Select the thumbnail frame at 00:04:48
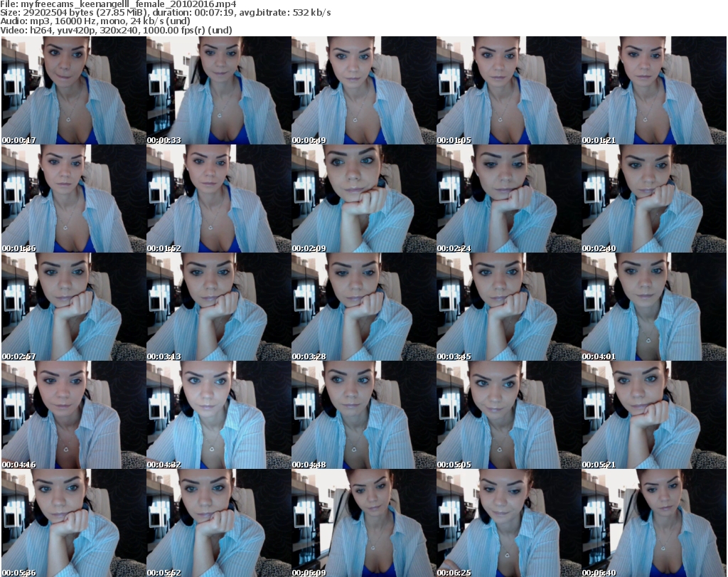728x577 pixels. pyautogui.click(x=364, y=415)
